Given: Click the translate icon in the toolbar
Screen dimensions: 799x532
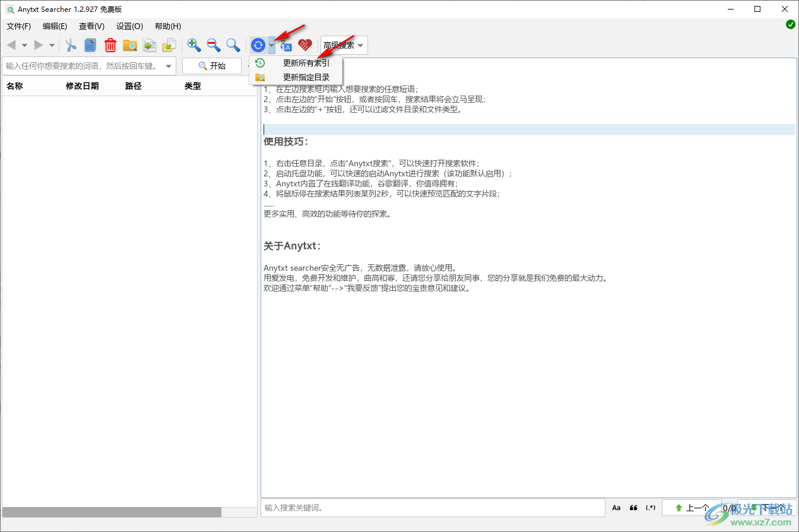Looking at the screenshot, I should (286, 45).
